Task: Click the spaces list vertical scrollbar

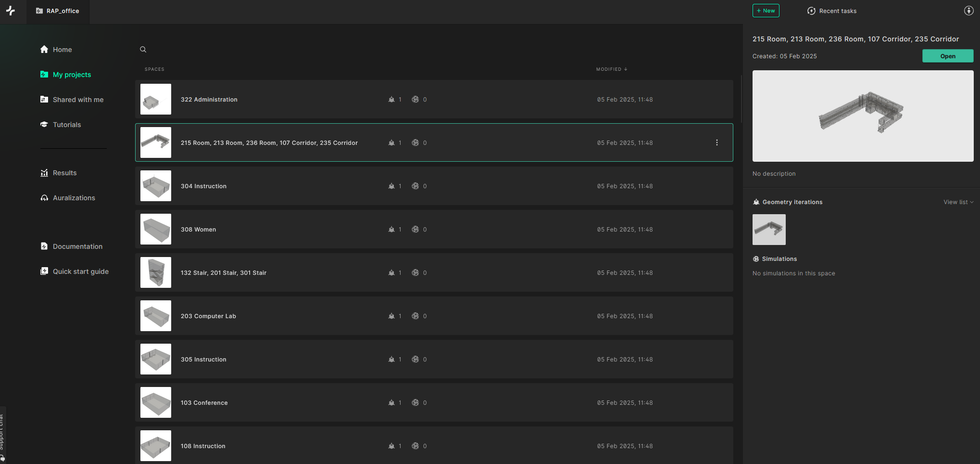Action: coord(741,99)
